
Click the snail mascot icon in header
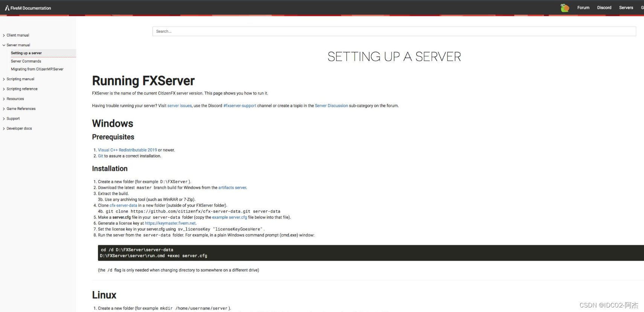point(565,8)
